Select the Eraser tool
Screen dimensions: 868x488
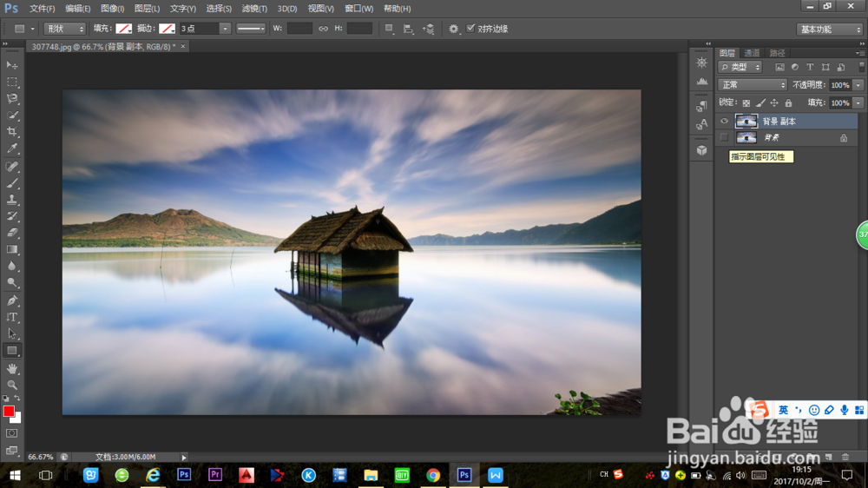[11, 233]
